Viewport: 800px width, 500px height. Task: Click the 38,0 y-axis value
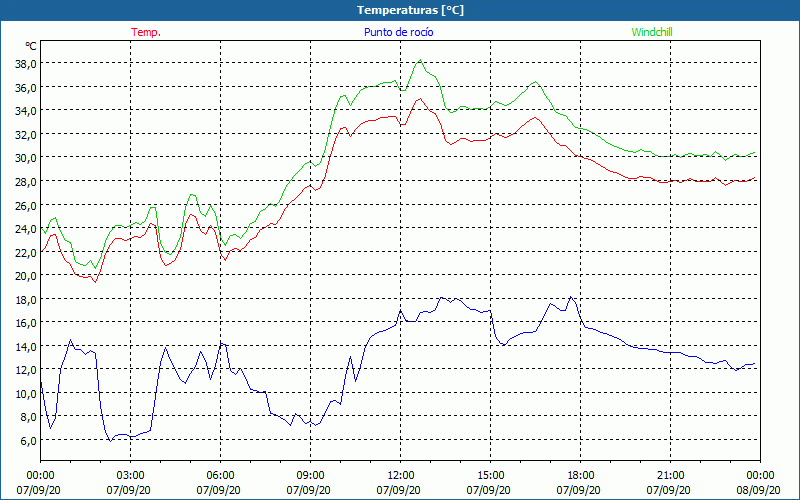tap(26, 64)
